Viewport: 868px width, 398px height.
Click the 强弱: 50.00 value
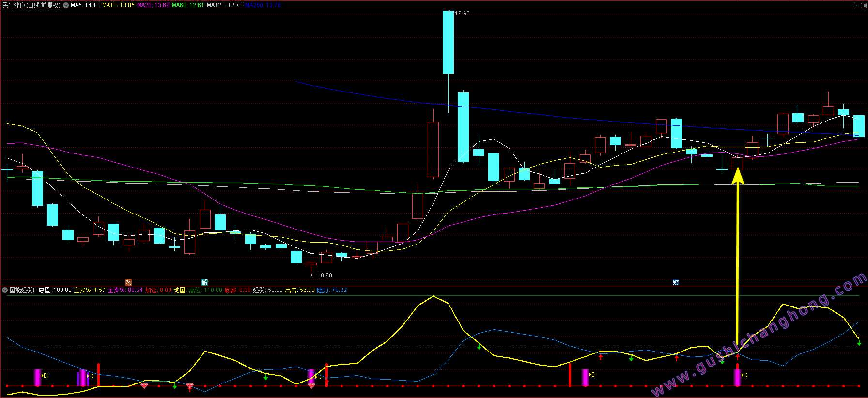tap(268, 290)
